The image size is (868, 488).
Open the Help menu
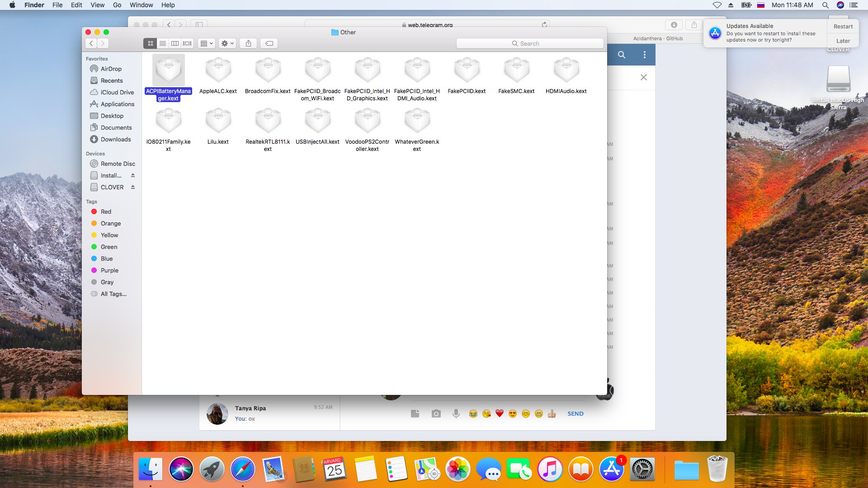pos(168,5)
